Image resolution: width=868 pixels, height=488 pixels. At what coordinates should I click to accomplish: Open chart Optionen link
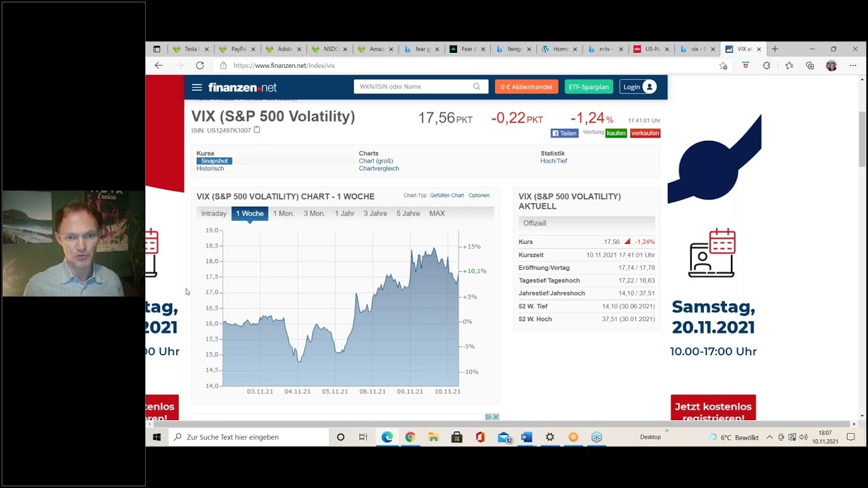pyautogui.click(x=479, y=195)
